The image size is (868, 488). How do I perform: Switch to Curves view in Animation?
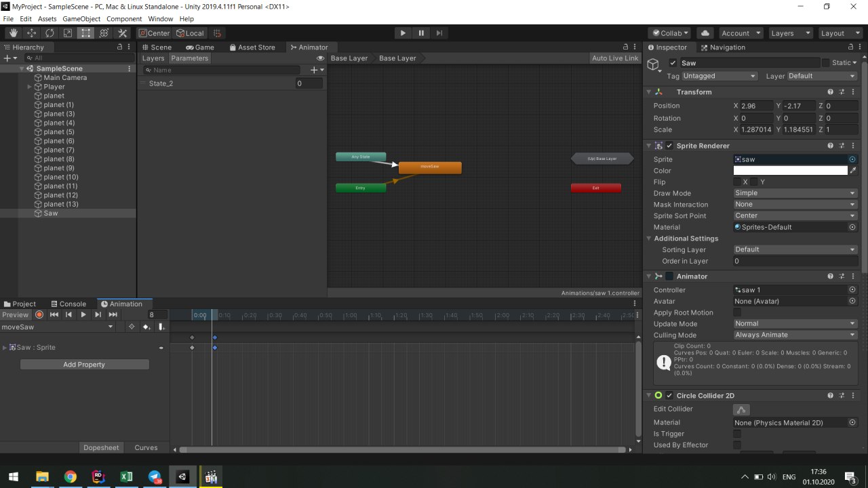[x=146, y=447]
